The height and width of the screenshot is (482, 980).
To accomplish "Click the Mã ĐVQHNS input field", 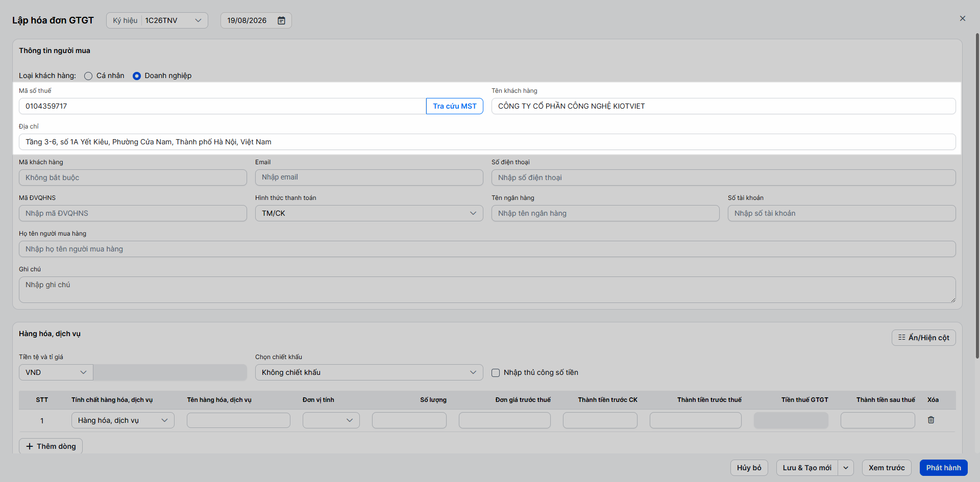I will (x=133, y=213).
